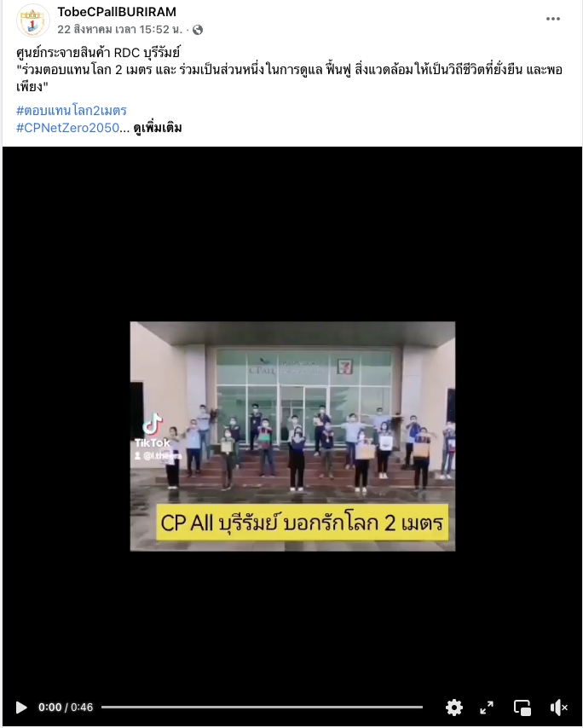Screen dimensions: 583x728
Task: Play the video
Action: click(x=21, y=707)
